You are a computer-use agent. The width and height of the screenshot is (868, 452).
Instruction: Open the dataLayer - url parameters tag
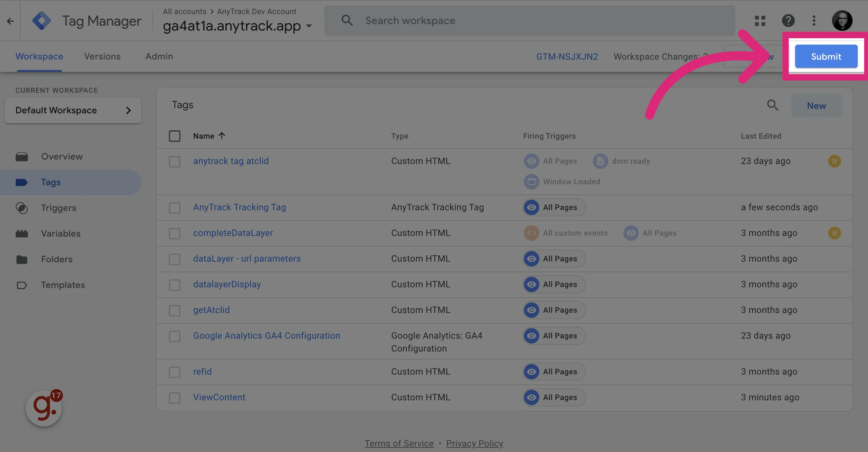click(x=247, y=258)
